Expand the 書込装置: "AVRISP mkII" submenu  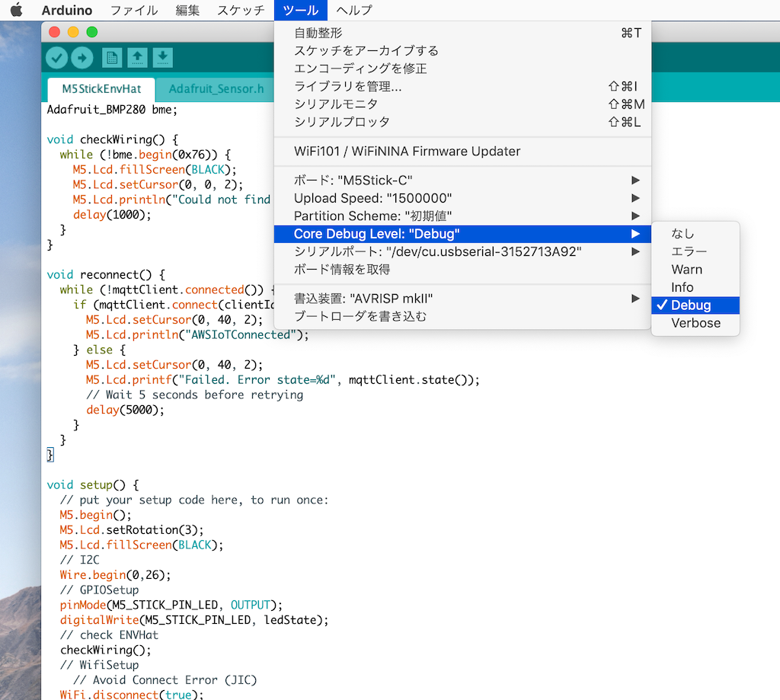[462, 299]
